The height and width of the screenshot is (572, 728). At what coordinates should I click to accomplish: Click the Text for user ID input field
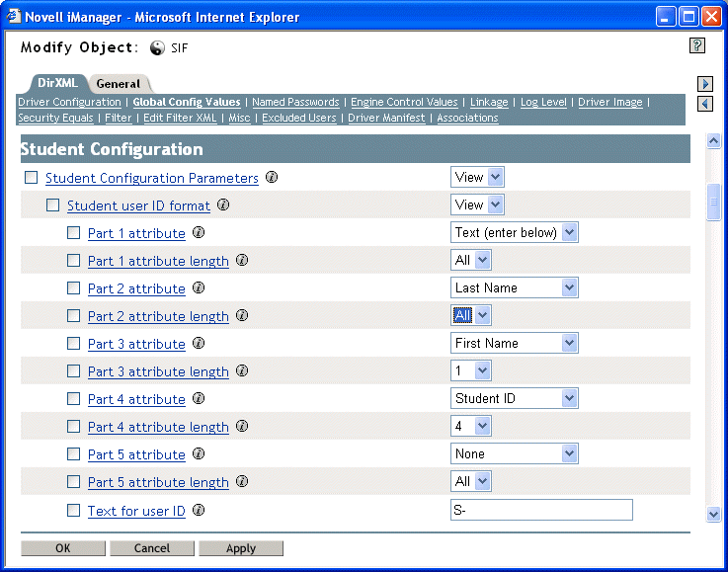(541, 510)
